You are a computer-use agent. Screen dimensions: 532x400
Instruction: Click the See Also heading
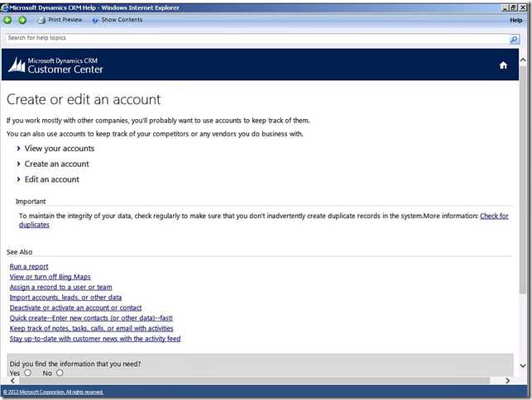click(x=19, y=252)
